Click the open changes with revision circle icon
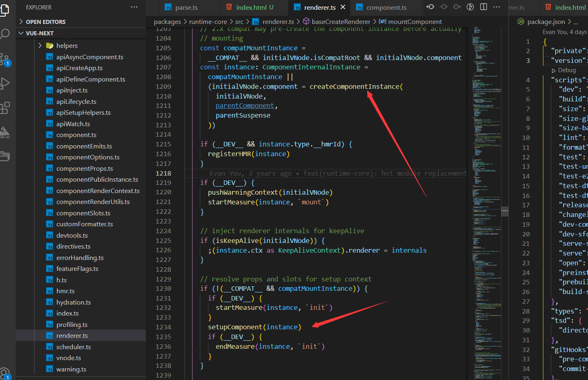Viewport: 588px width, 380px height. [444, 7]
